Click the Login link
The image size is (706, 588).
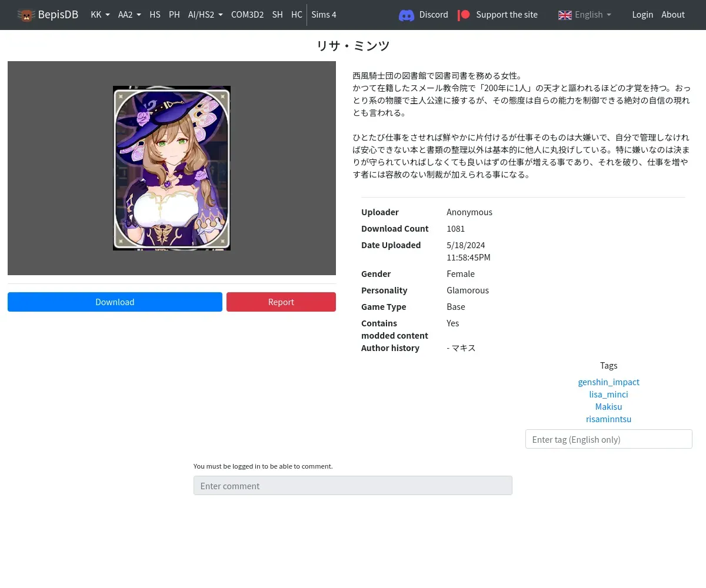642,15
